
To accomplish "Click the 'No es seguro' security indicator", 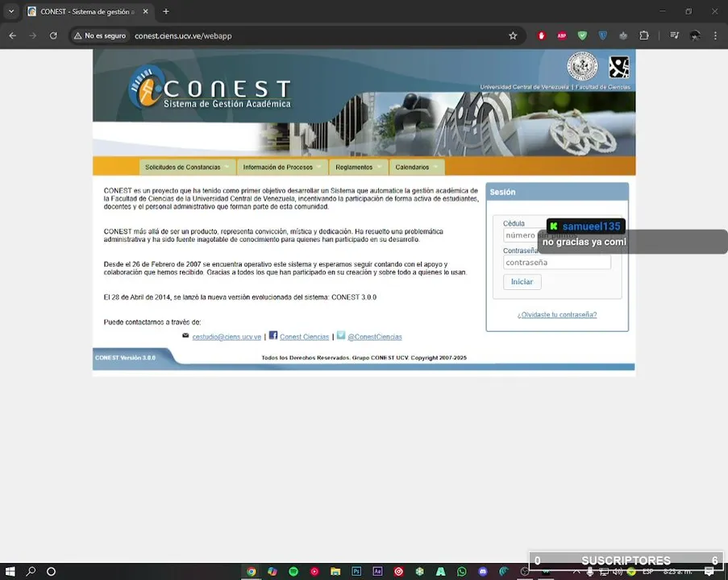I will point(100,35).
